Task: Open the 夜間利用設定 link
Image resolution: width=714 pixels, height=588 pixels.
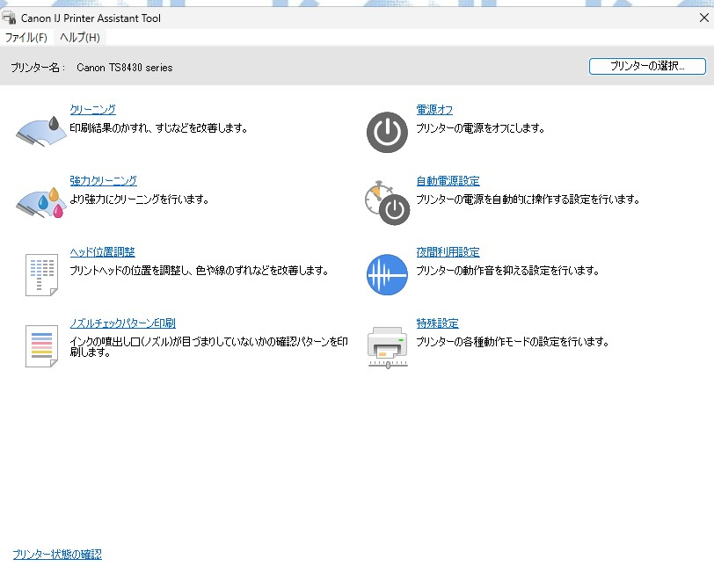Action: click(448, 252)
